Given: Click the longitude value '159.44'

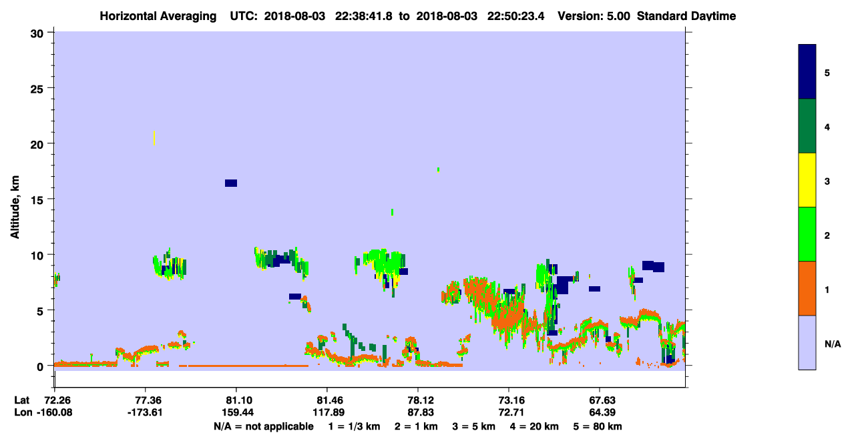Looking at the screenshot, I should tap(236, 412).
